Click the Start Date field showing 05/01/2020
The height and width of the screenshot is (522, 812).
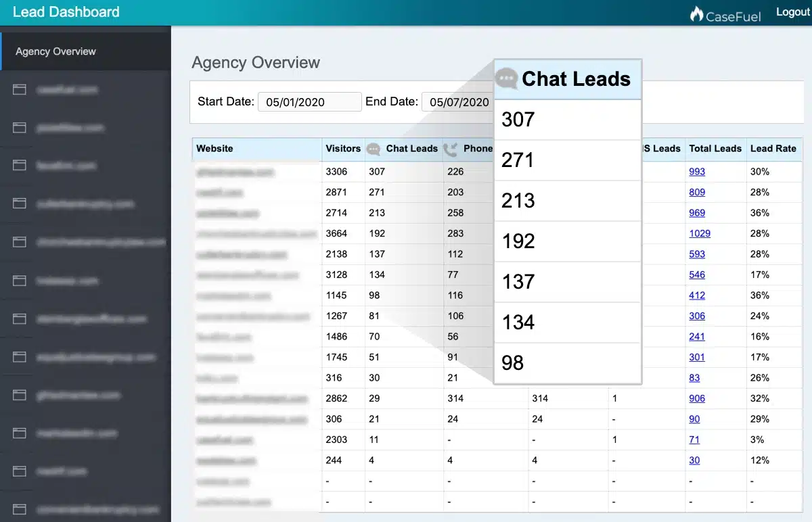[x=309, y=102]
